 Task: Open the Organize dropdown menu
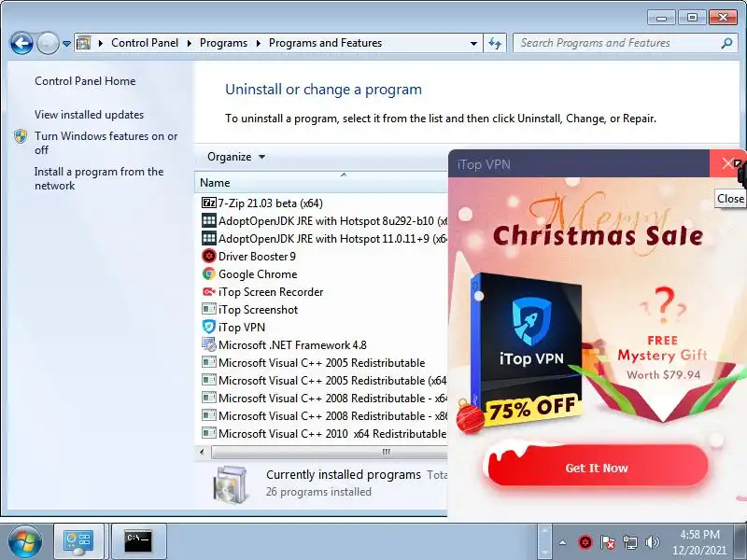(236, 157)
